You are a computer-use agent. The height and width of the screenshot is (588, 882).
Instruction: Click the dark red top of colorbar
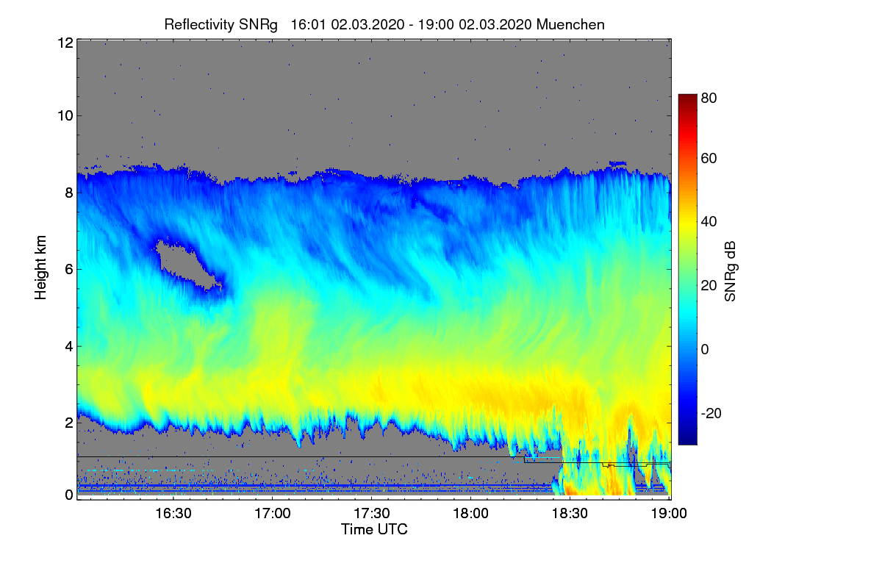point(687,99)
